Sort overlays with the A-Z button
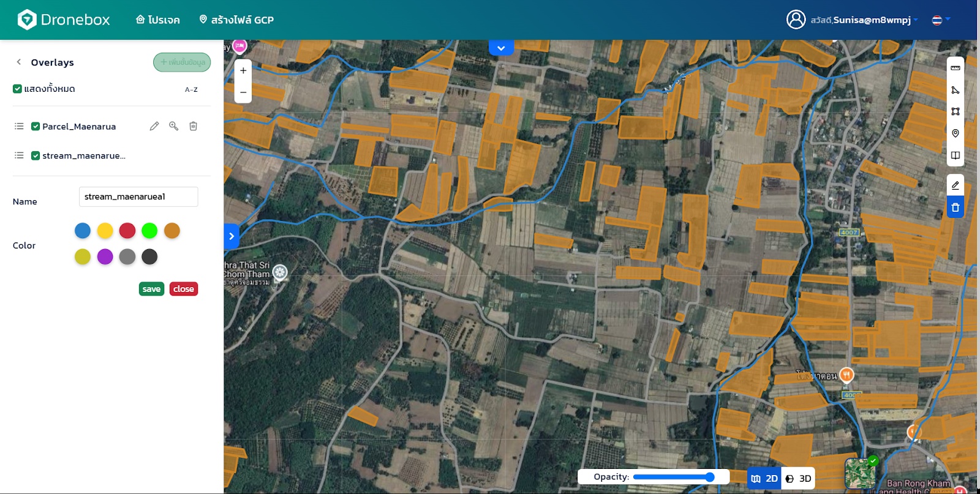The width and height of the screenshot is (980, 494). coord(191,89)
